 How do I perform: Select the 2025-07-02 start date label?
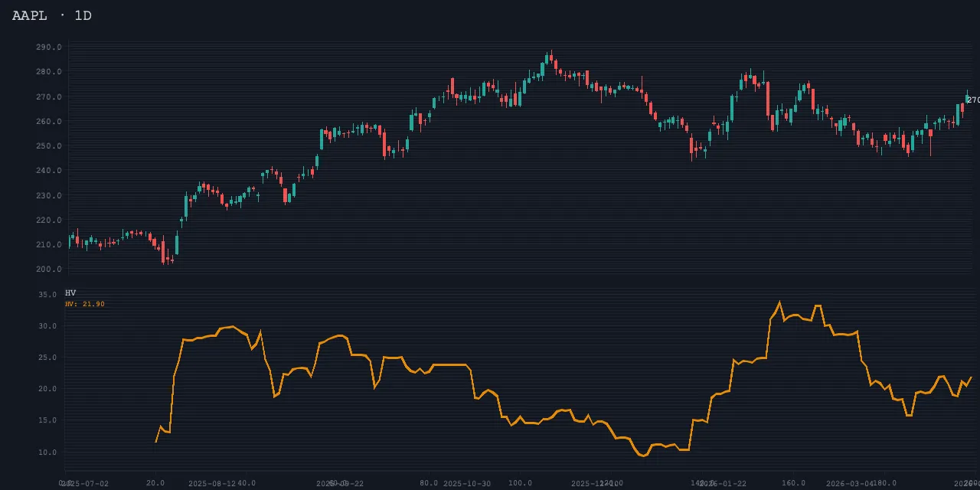point(85,484)
